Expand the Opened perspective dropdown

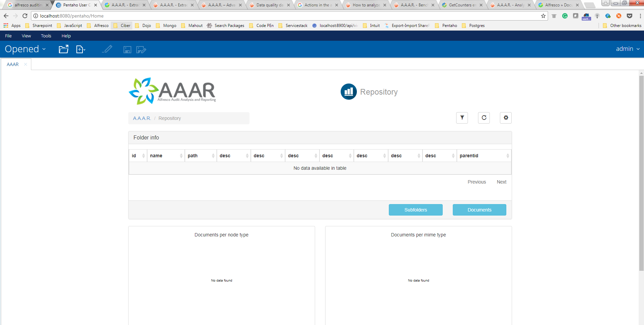point(25,49)
